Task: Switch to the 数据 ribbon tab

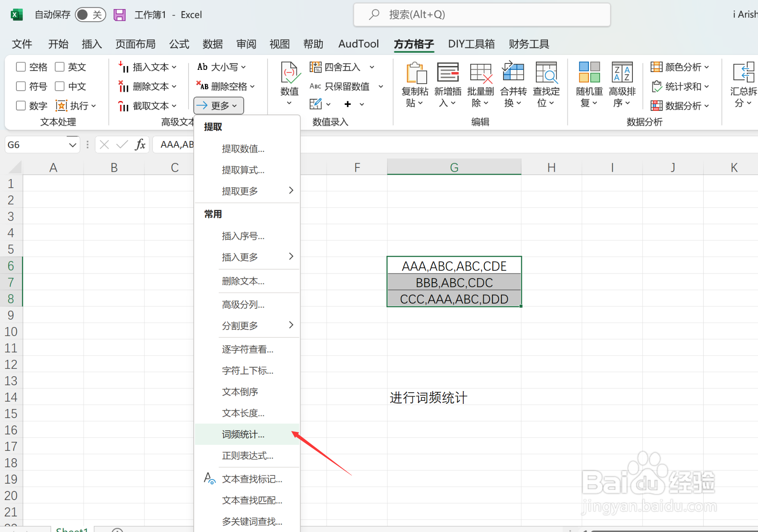Action: point(212,44)
